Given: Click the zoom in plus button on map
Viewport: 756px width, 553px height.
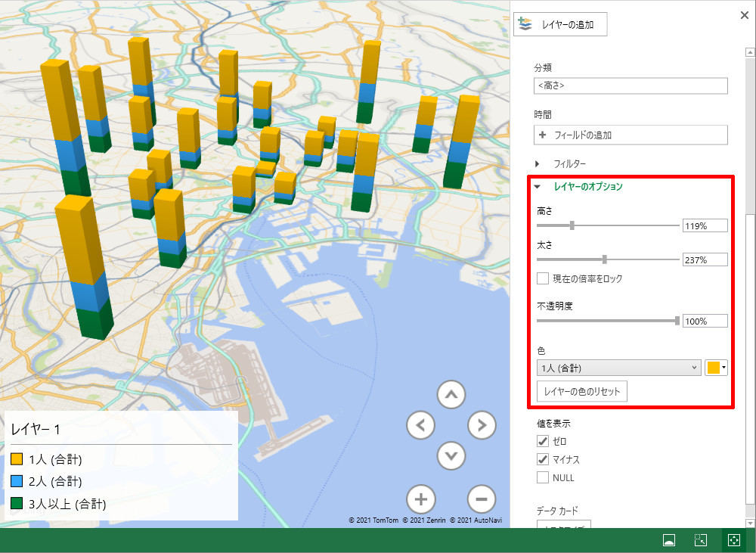Looking at the screenshot, I should [x=421, y=499].
